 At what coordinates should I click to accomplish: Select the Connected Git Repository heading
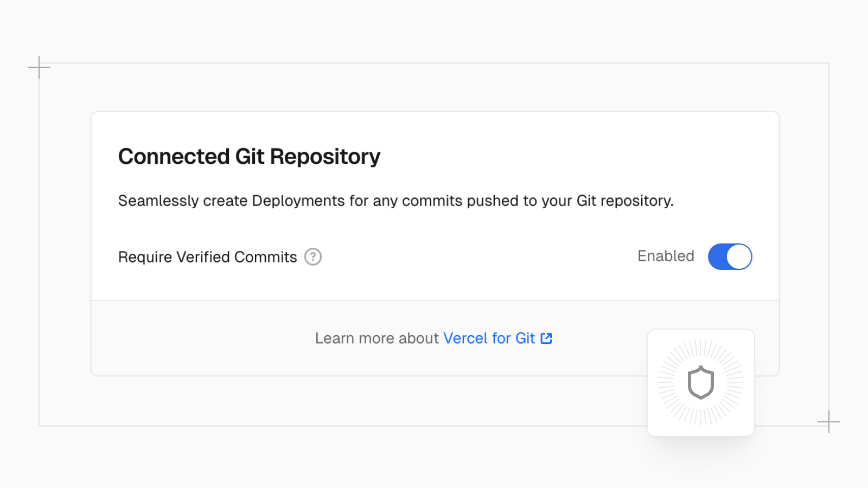click(249, 156)
